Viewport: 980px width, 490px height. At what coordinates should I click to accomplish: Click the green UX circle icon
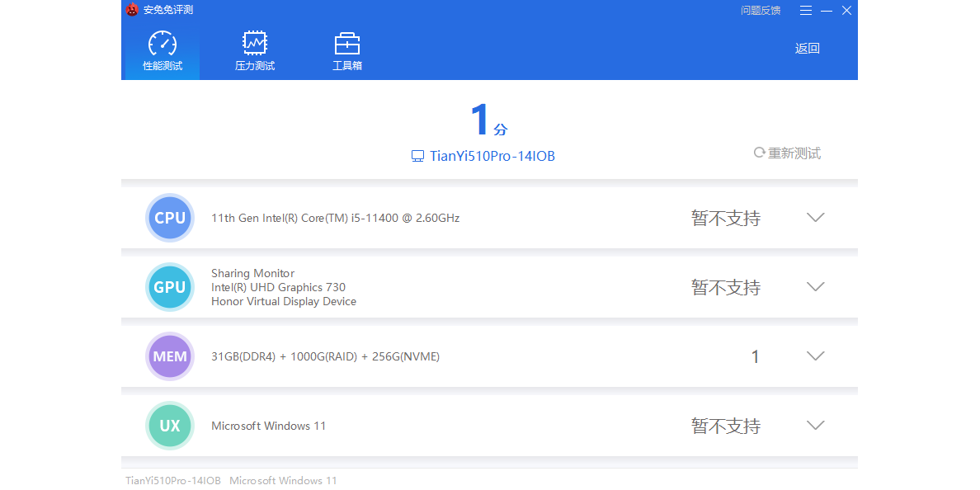coord(170,426)
